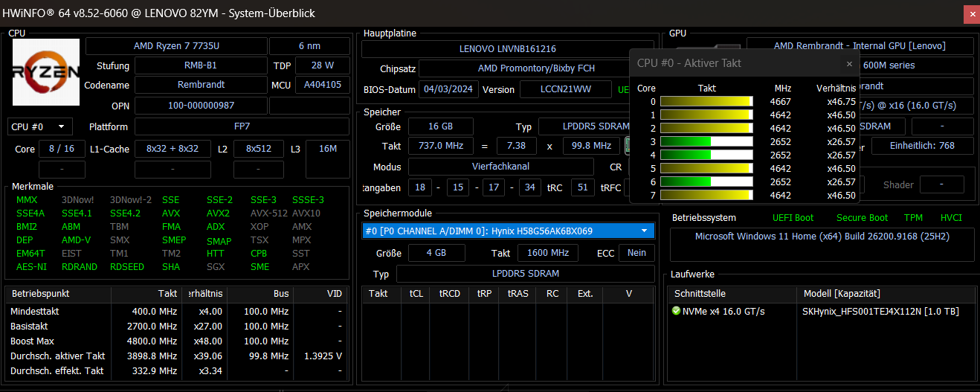980x392 pixels.
Task: Click the 1.3925 V VID value
Action: (323, 356)
